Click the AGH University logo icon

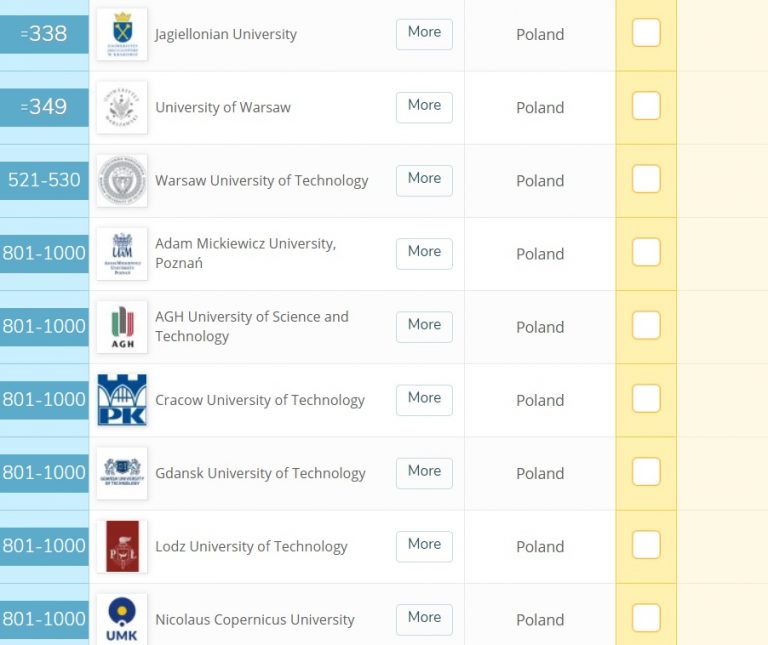tap(122, 327)
